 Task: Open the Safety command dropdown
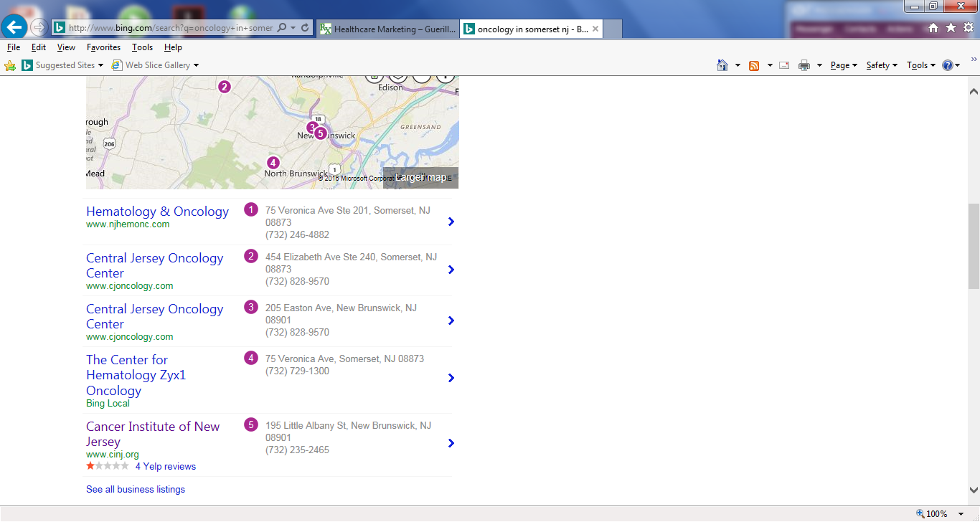[882, 65]
